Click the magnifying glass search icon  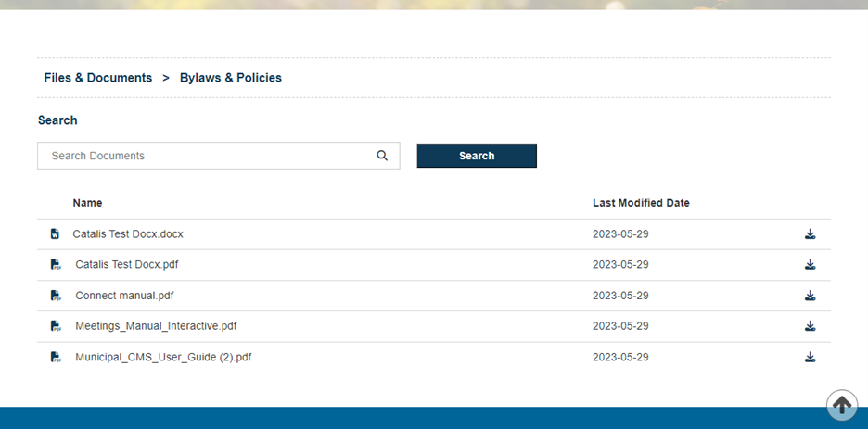click(x=382, y=156)
